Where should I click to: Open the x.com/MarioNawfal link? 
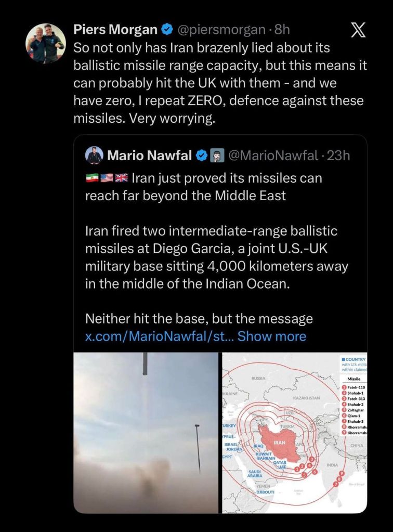point(159,336)
